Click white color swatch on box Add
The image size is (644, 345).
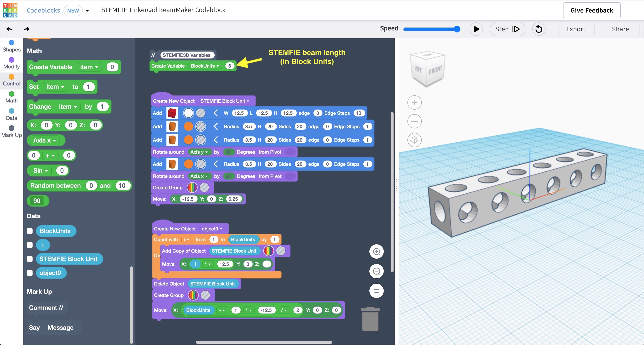pos(189,113)
